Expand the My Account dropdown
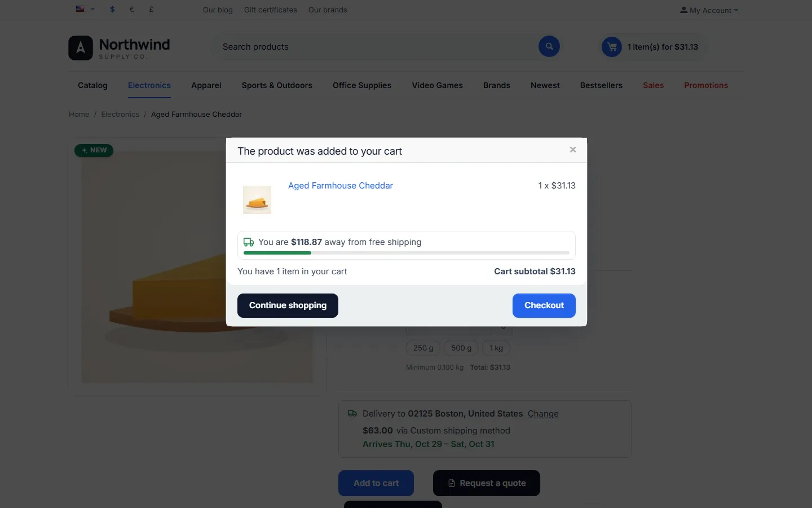 click(709, 10)
